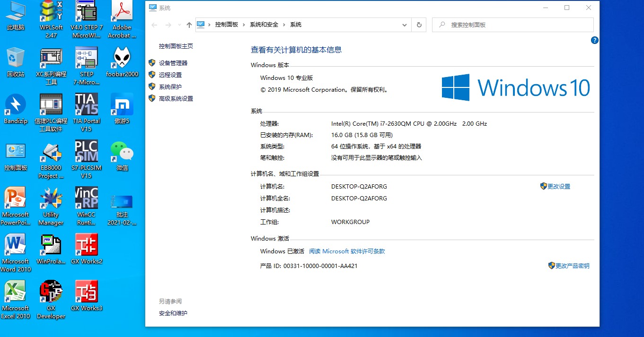The image size is (644, 337).
Task: Open 高级系统设置 in the left sidebar
Action: point(176,99)
